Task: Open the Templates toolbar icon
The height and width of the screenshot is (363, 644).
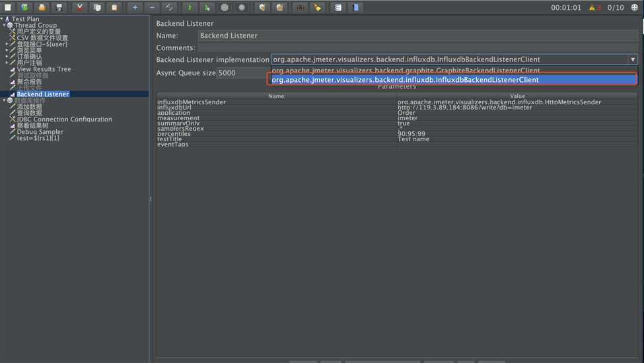Action: 24,7
